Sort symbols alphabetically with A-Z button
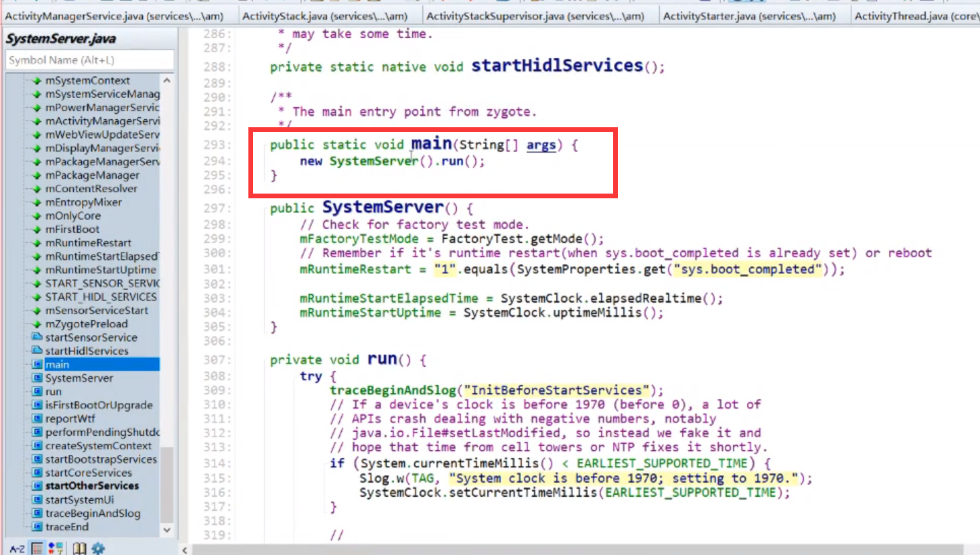 (x=17, y=548)
